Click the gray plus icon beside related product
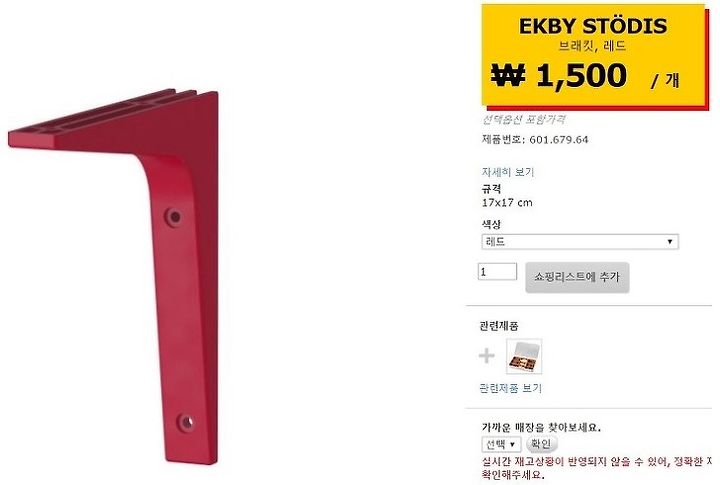The height and width of the screenshot is (485, 720). point(487,356)
